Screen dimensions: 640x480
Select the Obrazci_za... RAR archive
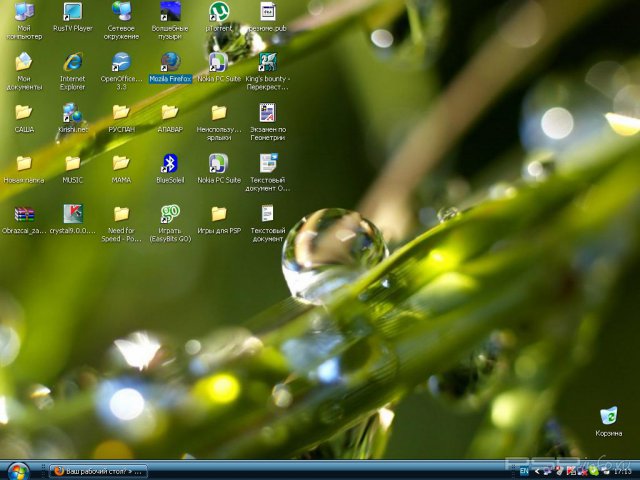tap(24, 213)
